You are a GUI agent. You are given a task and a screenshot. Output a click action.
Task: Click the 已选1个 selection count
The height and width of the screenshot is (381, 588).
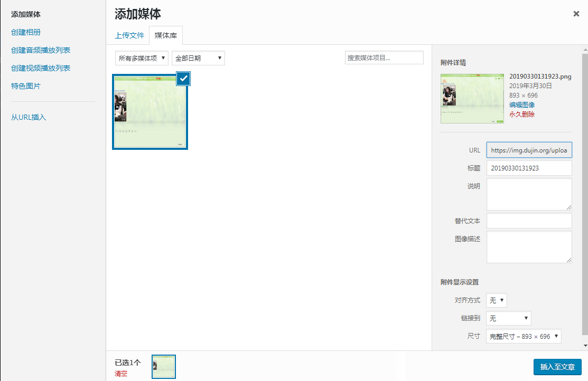coord(128,363)
